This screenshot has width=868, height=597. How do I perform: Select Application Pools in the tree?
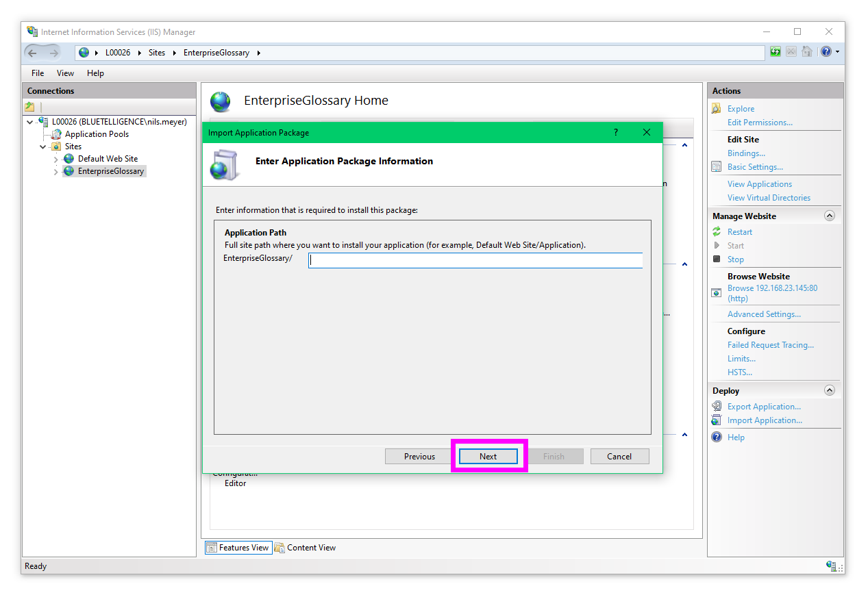(x=97, y=134)
